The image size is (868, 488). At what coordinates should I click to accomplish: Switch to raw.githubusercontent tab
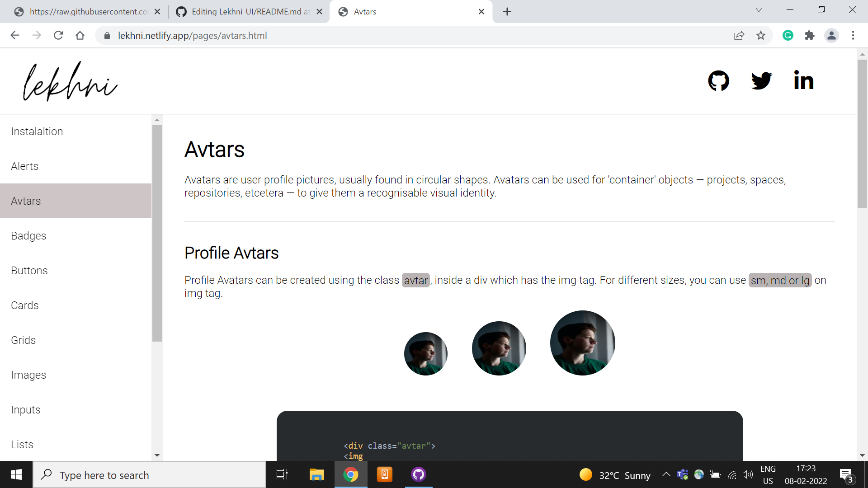coord(88,12)
